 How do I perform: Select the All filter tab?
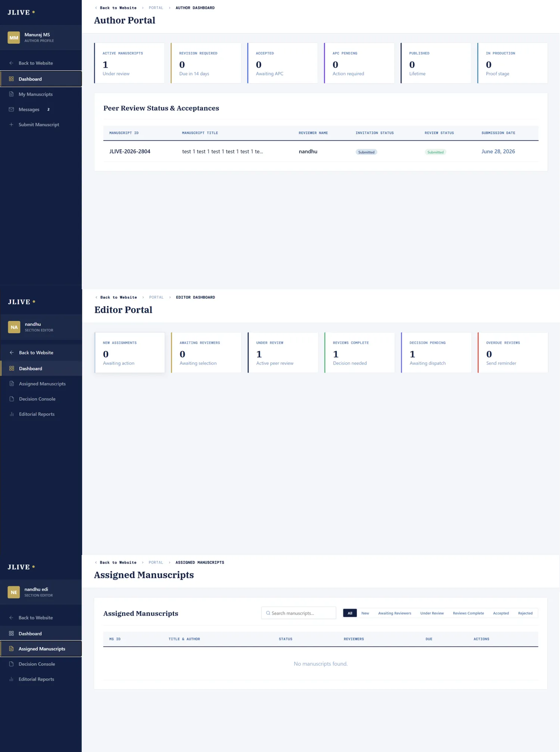point(350,613)
